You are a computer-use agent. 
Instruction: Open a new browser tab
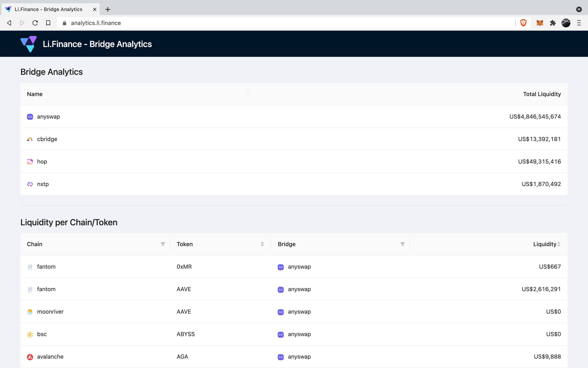pyautogui.click(x=108, y=9)
